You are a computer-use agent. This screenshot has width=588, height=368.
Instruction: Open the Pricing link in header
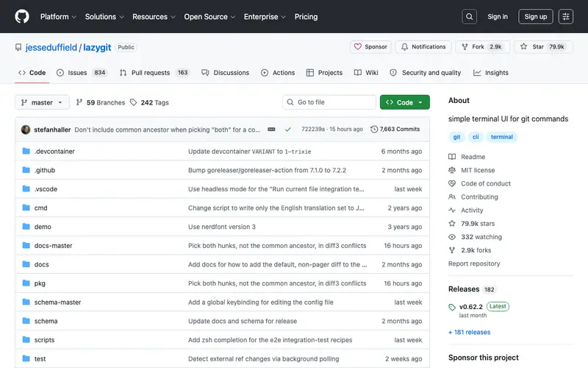pyautogui.click(x=306, y=16)
